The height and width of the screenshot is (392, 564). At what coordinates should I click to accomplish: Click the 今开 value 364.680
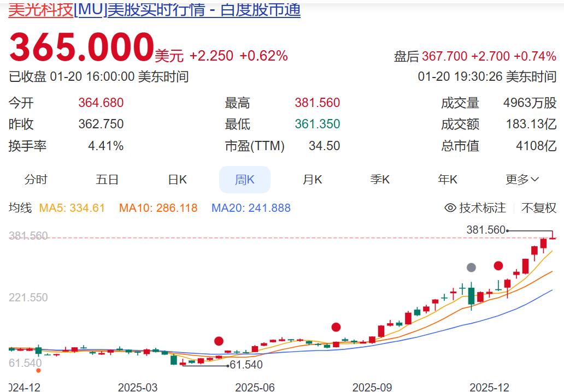pyautogui.click(x=101, y=103)
